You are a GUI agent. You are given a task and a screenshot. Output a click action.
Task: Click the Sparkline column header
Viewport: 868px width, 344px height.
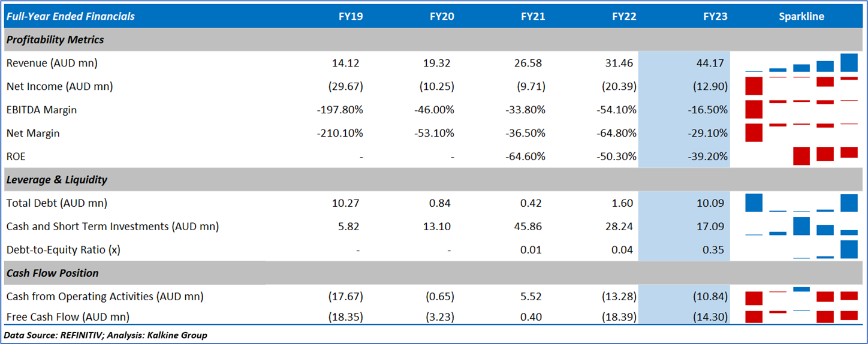coord(801,16)
